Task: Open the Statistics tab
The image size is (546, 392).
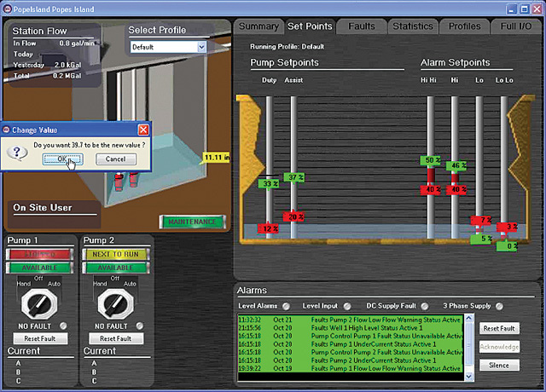Action: 412,26
